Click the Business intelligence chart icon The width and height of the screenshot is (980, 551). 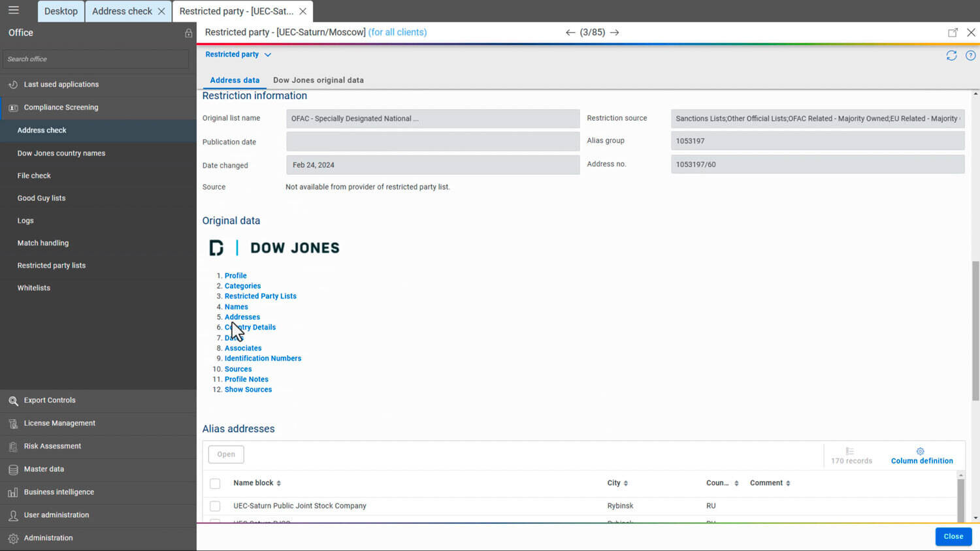click(13, 492)
